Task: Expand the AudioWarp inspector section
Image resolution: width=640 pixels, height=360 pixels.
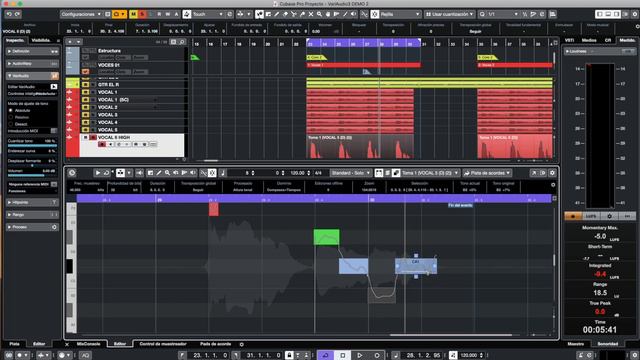Action: pos(32,64)
